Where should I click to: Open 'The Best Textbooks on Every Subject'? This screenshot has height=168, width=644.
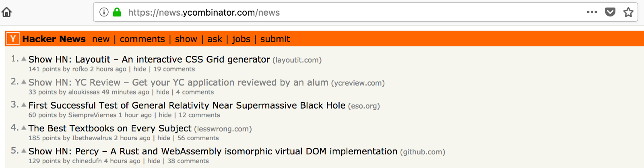pyautogui.click(x=110, y=128)
